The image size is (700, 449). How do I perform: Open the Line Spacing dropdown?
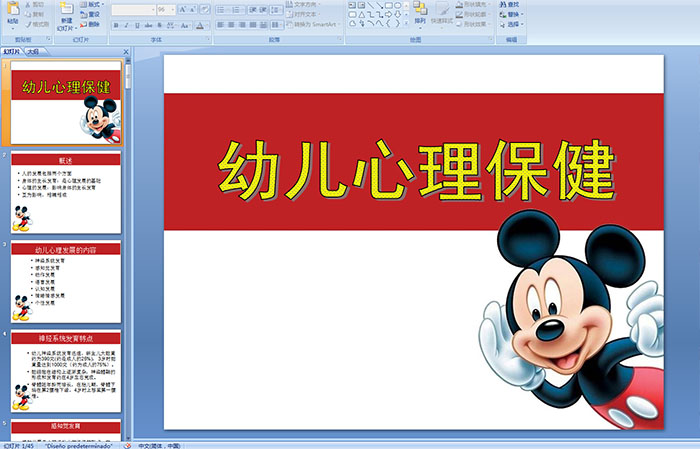pyautogui.click(x=276, y=9)
